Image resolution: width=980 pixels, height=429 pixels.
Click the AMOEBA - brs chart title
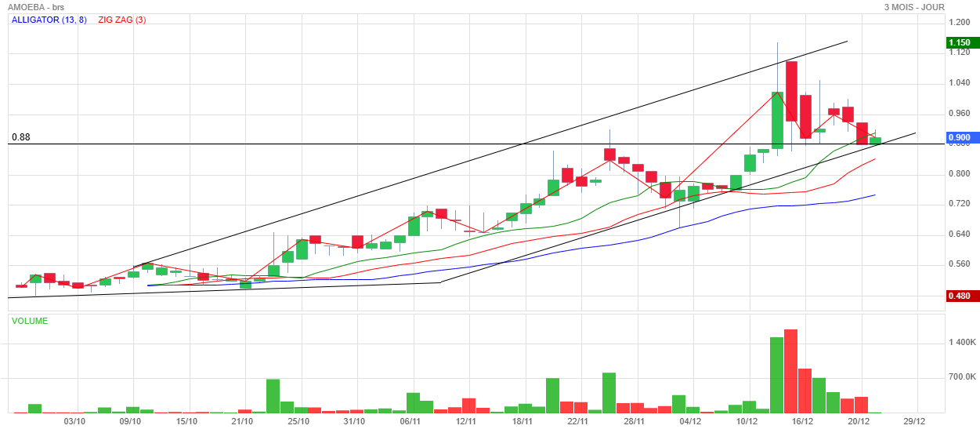(x=38, y=6)
